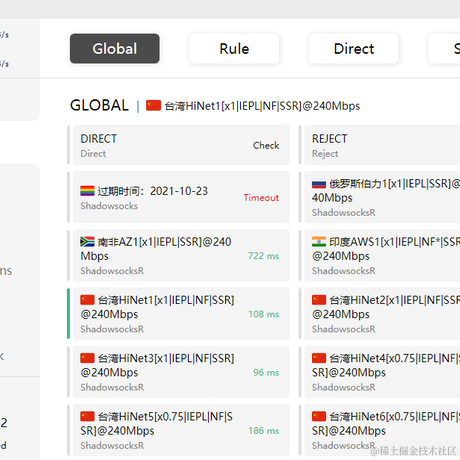Image resolution: width=460 pixels, height=460 pixels.
Task: Click current selection 台湾HiNet1 text in header
Action: tap(263, 106)
